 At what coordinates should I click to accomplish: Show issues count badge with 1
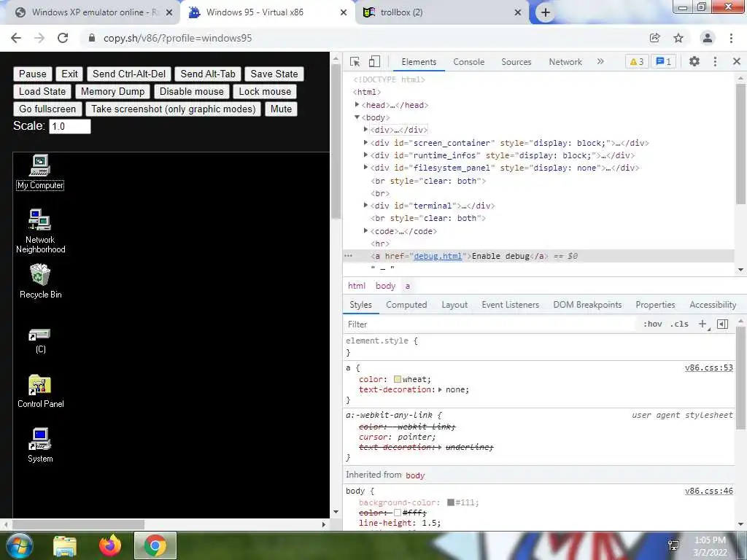tap(664, 61)
